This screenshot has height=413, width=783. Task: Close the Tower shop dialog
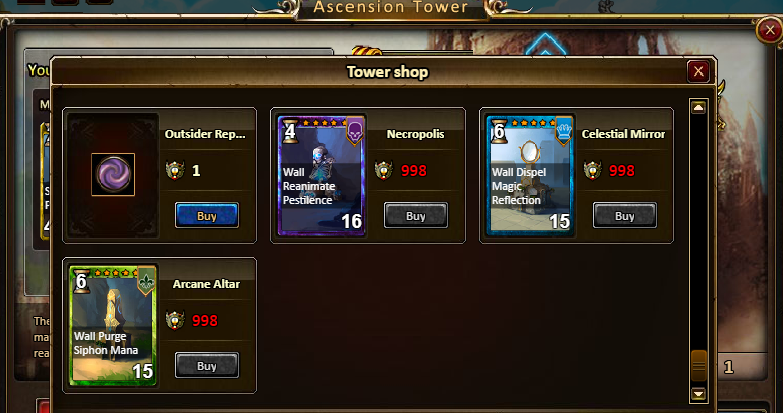coord(699,71)
